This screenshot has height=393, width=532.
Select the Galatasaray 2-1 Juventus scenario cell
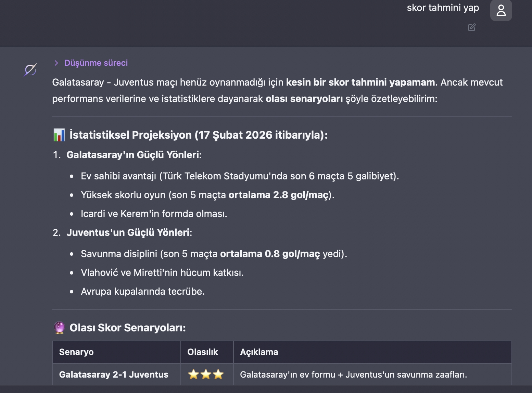point(114,375)
